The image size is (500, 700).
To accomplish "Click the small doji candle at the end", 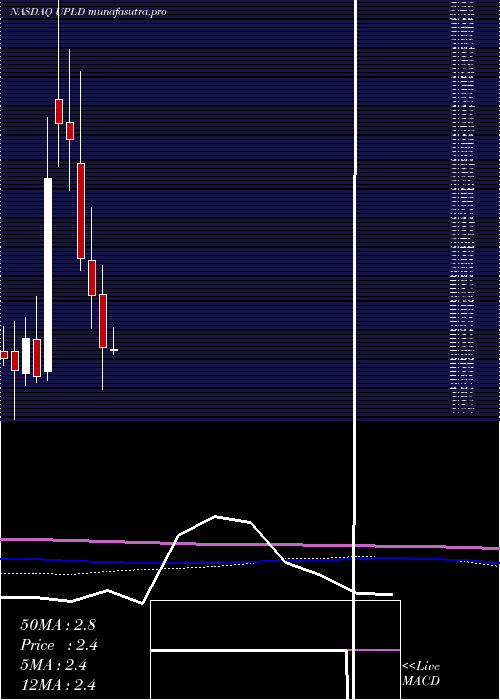I will coord(114,350).
